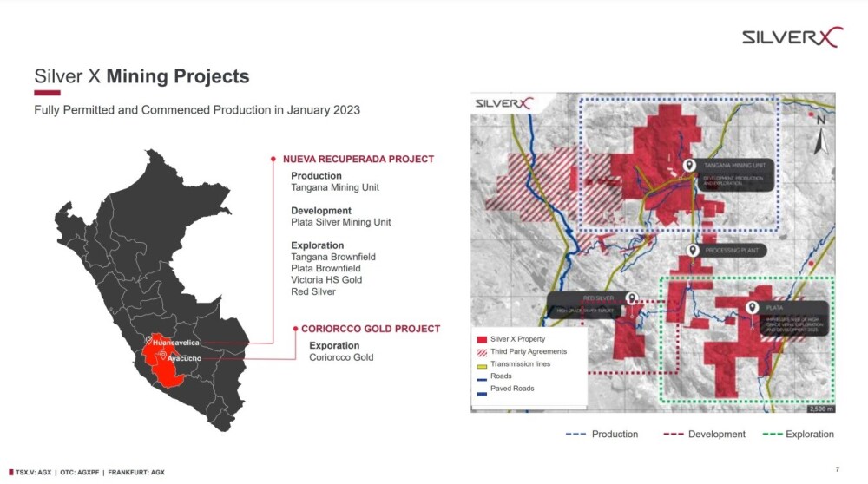
Task: Click the 'Tangana Mining Unit' list text
Action: tap(335, 187)
